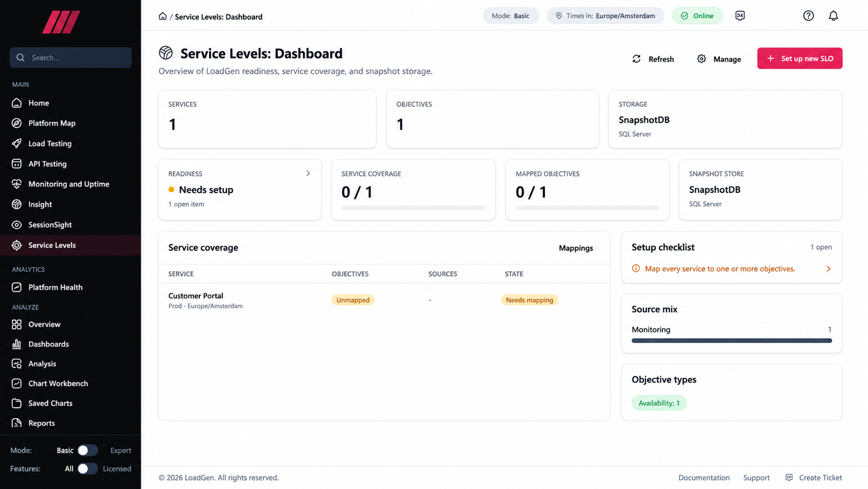Click the Dashboards bar chart icon

[x=17, y=344]
